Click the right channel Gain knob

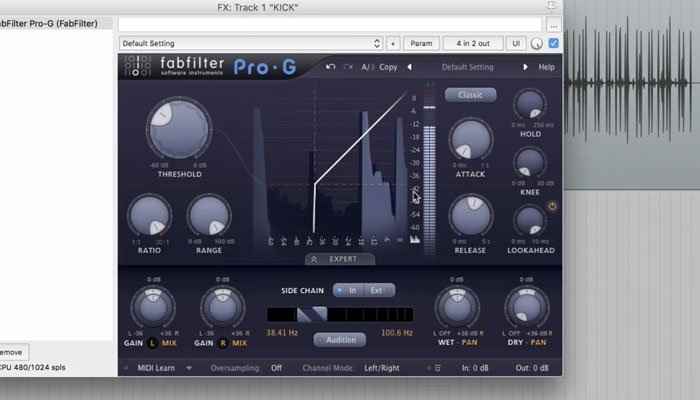[x=223, y=307]
